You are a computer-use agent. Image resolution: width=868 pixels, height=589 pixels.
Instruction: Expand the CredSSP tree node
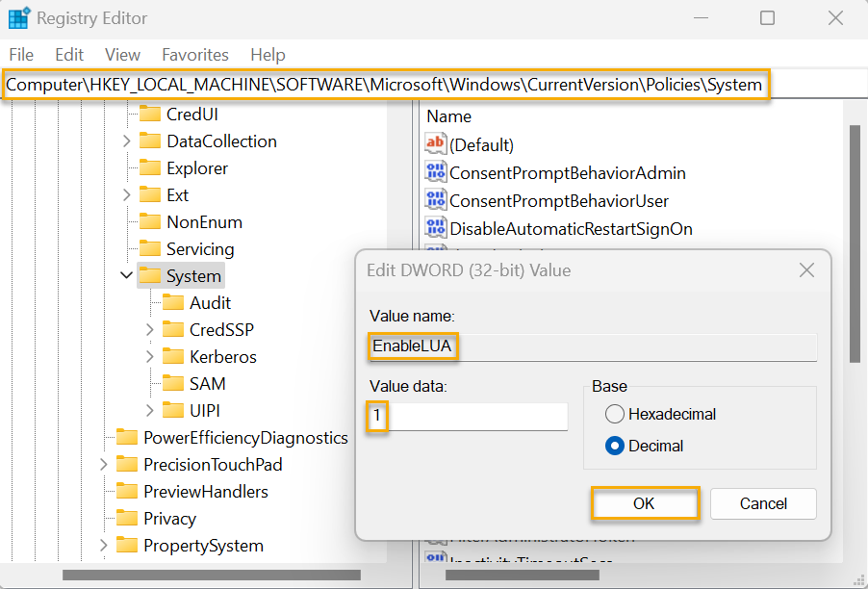tap(150, 329)
